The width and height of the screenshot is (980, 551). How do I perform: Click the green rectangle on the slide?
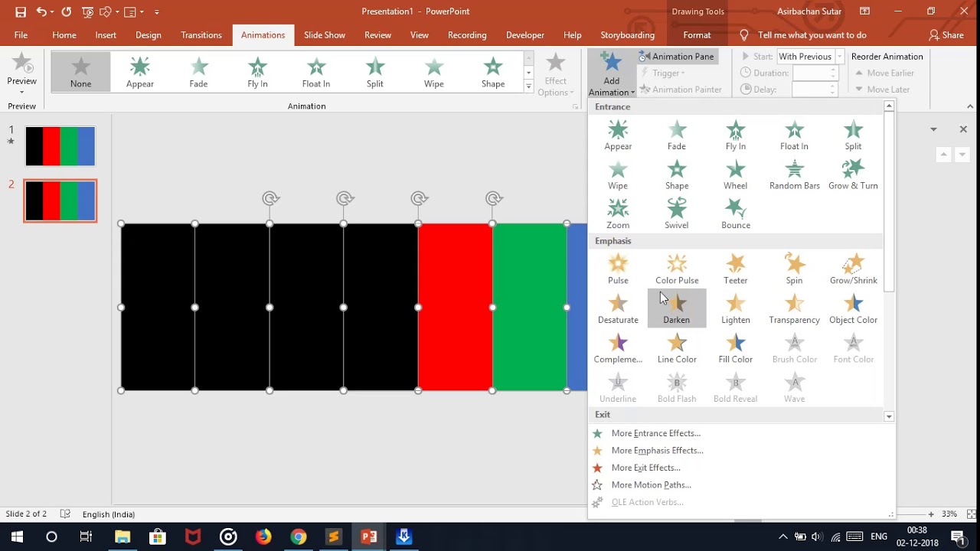(x=530, y=307)
